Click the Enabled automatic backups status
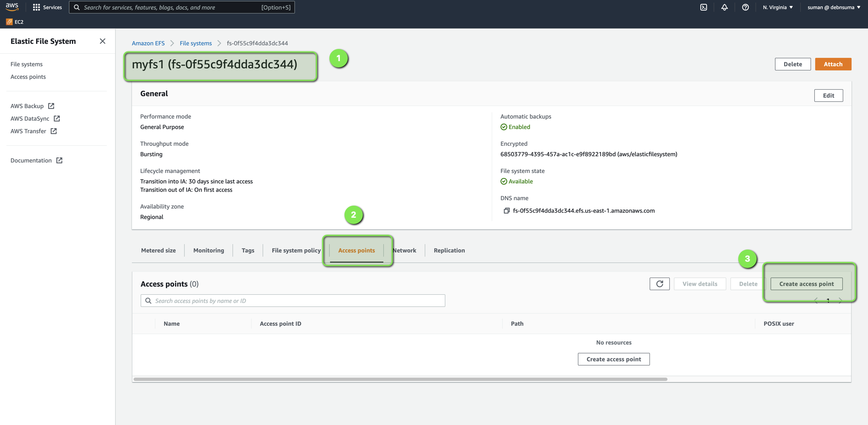868x425 pixels. coord(515,127)
